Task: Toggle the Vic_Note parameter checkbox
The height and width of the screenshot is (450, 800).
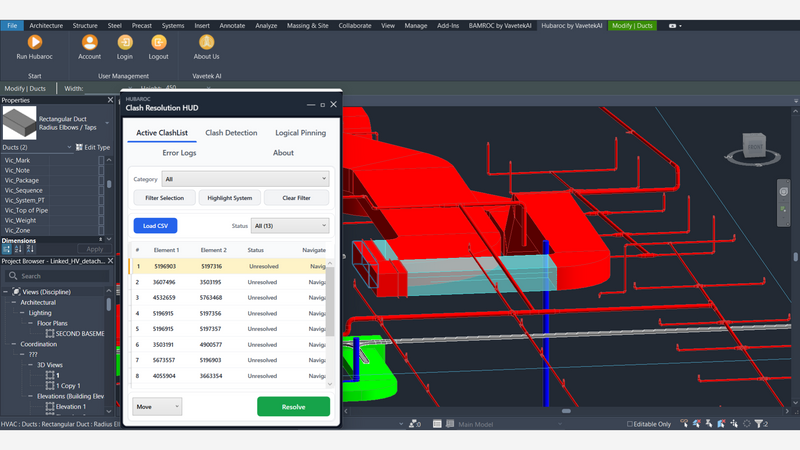Action: click(x=101, y=170)
